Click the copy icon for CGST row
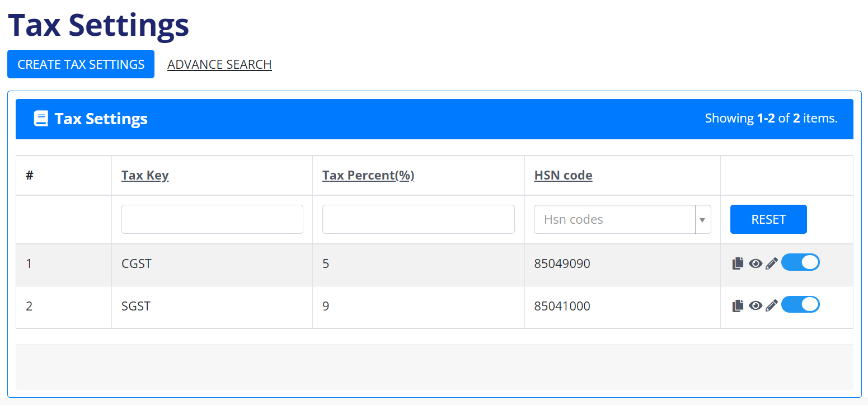The height and width of the screenshot is (405, 868). coord(738,263)
